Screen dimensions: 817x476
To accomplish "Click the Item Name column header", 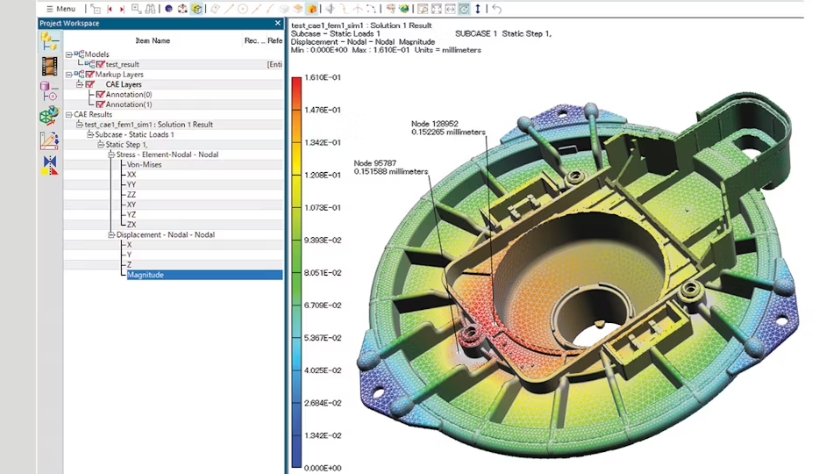I will click(153, 41).
